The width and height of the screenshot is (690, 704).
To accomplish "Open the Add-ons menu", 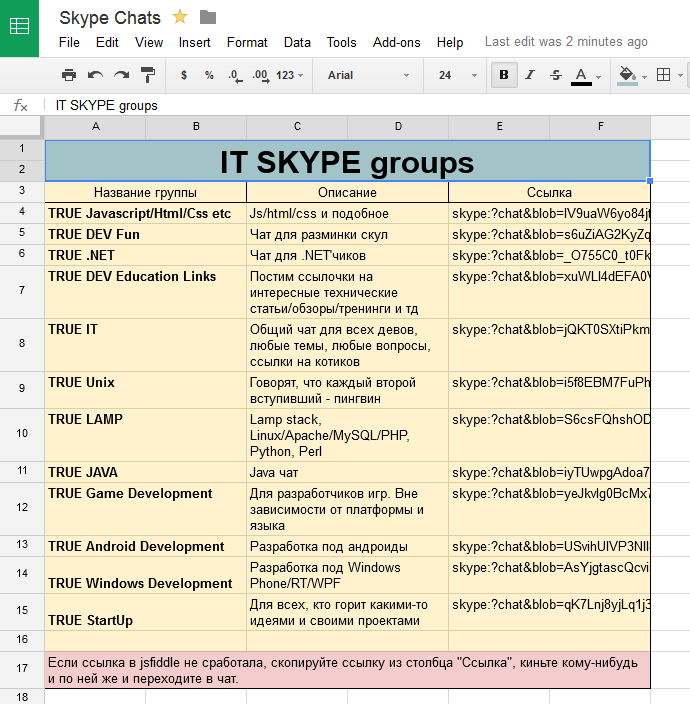I will (396, 42).
